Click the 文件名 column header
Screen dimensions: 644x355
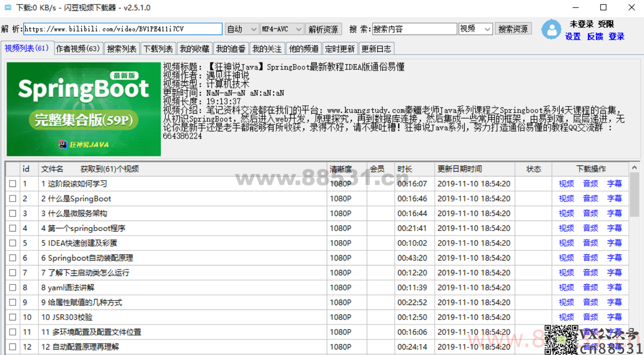click(183, 169)
